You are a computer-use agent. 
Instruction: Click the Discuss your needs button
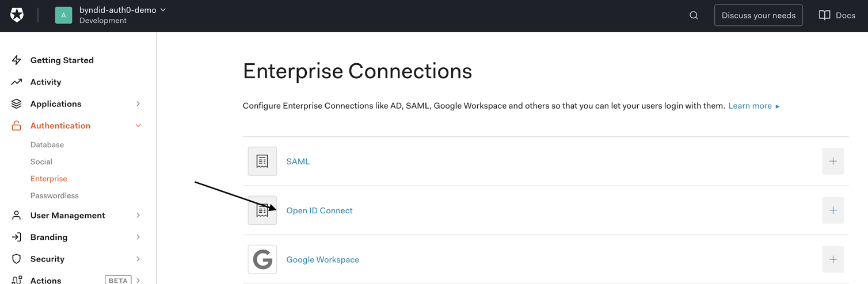coord(758,16)
